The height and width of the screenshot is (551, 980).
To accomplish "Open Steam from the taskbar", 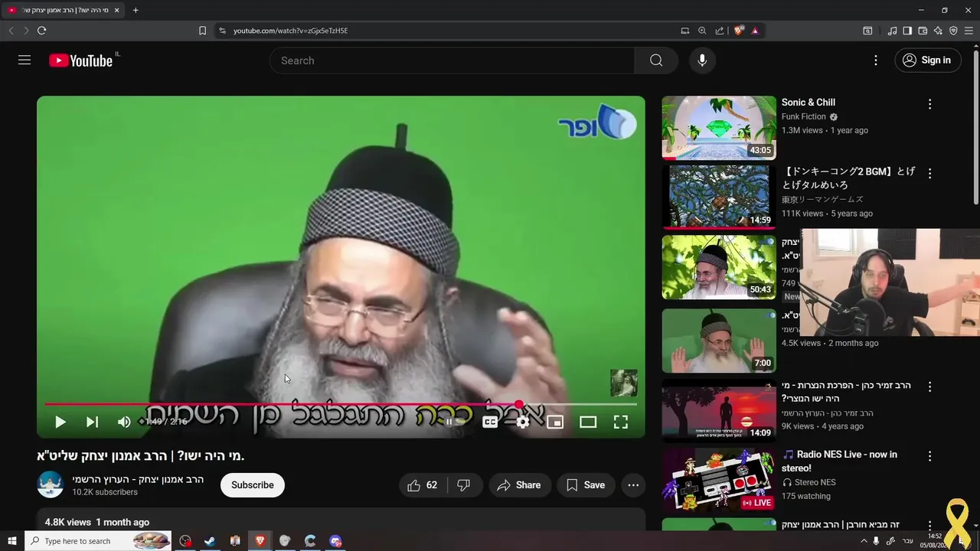I will pyautogui.click(x=209, y=541).
